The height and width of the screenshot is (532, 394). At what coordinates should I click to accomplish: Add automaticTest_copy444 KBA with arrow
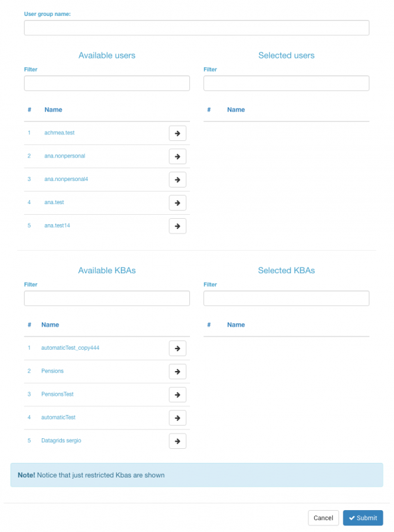(x=177, y=348)
